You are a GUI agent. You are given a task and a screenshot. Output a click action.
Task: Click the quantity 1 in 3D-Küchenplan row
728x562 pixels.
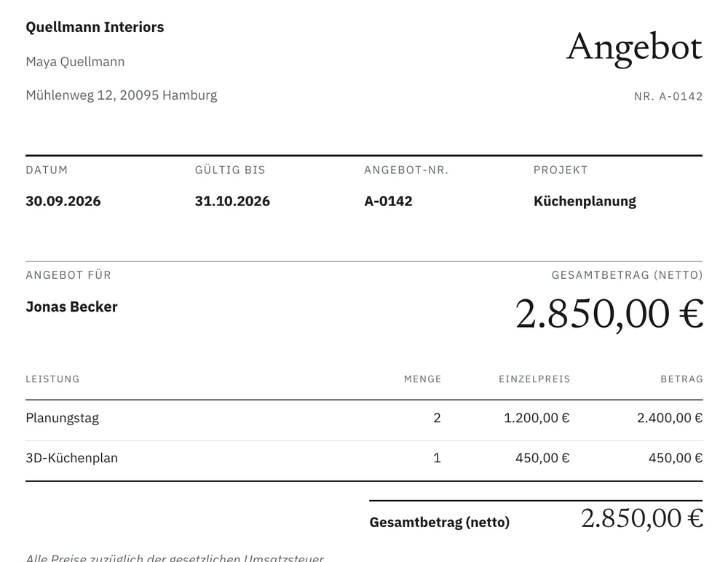437,458
